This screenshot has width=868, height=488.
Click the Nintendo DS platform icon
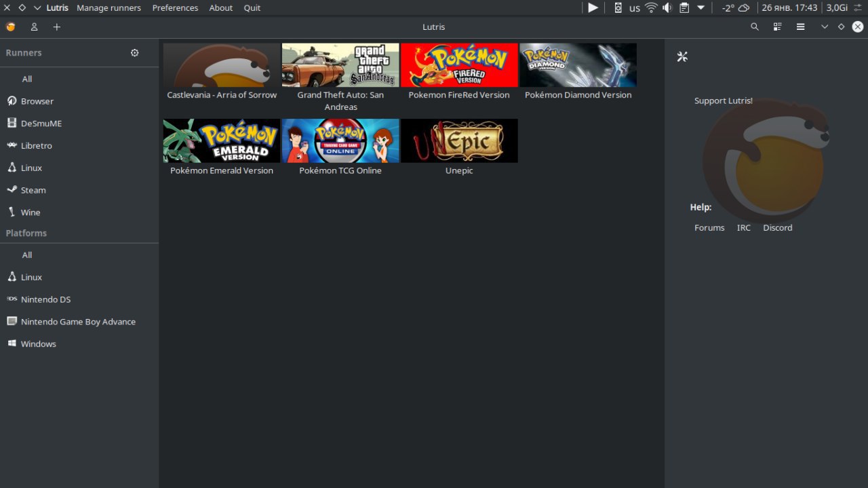[x=12, y=299]
